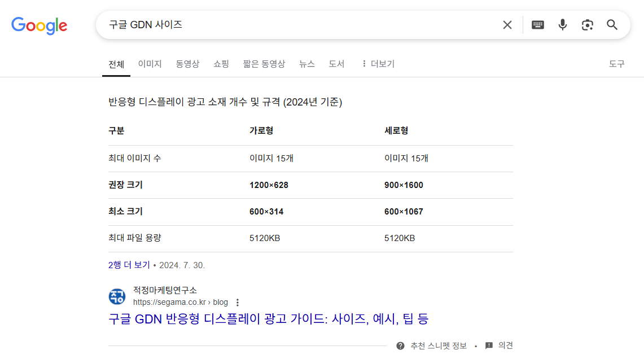644x363 pixels.
Task: Click the 가로형 column header
Action: 261,130
